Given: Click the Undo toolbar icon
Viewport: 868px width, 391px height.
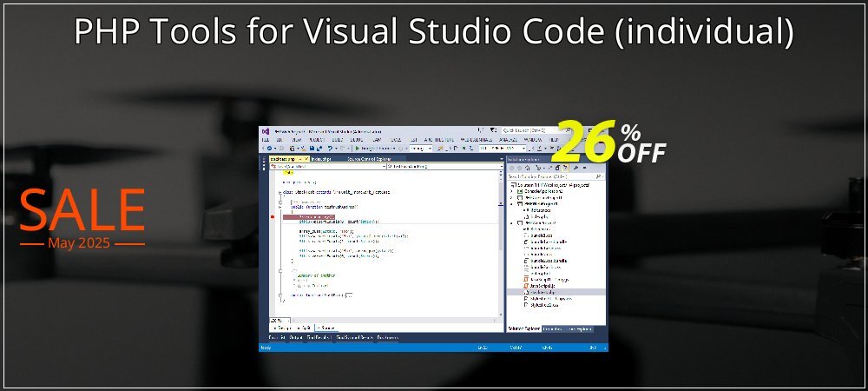Looking at the screenshot, I should click(x=330, y=149).
